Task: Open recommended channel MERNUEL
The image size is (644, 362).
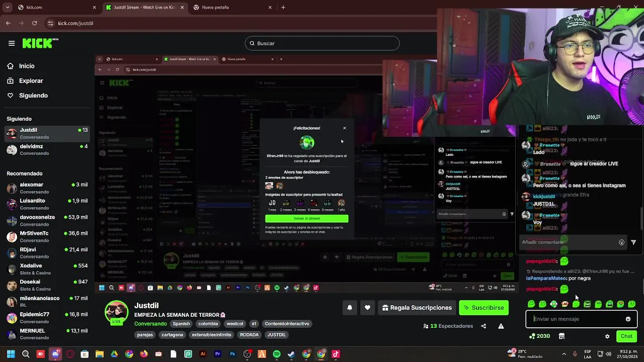Action: click(x=47, y=334)
